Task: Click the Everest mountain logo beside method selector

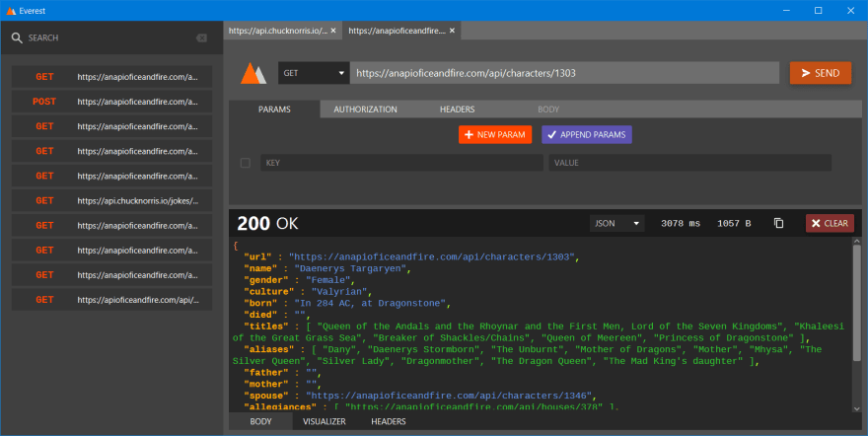Action: click(253, 73)
